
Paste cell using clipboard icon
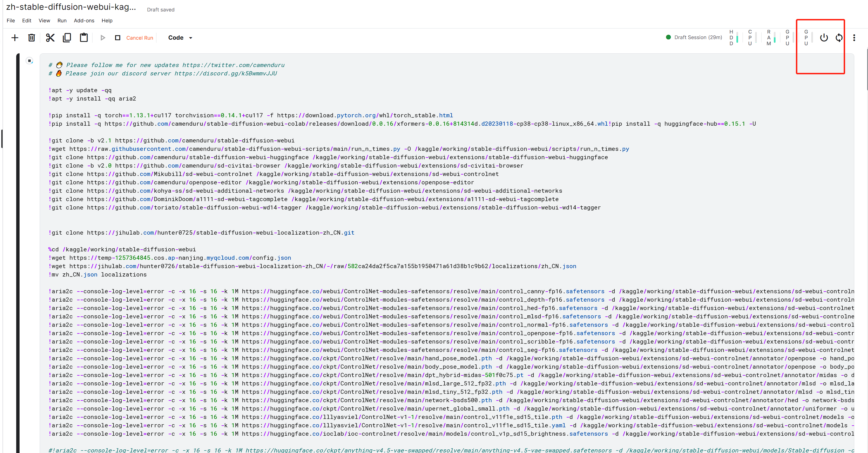click(x=84, y=38)
